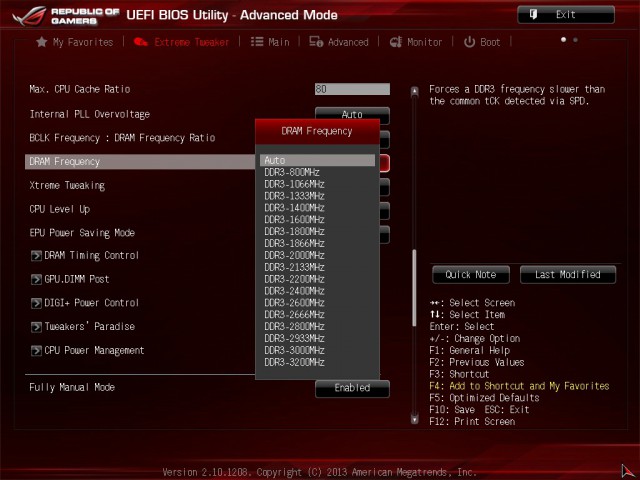Viewport: 640px width, 480px height.
Task: Choose DDR3-1333MHz option
Action: coord(317,196)
